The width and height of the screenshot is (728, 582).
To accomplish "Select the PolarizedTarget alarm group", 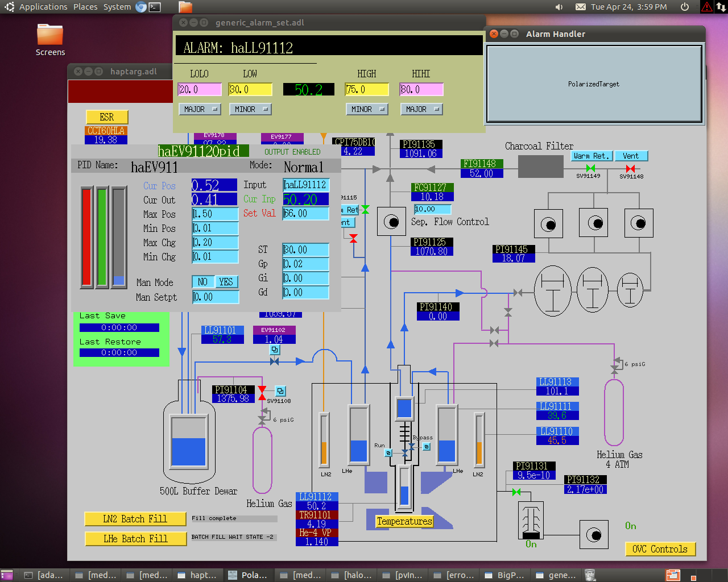I will pos(594,84).
